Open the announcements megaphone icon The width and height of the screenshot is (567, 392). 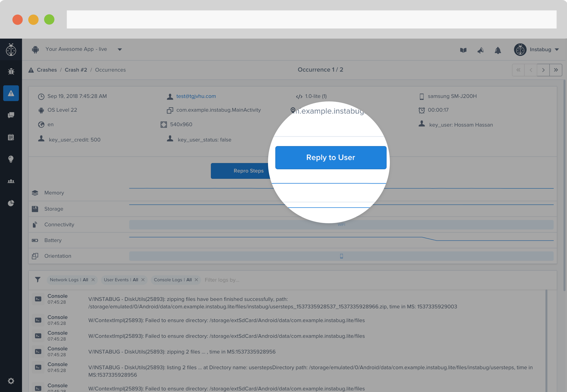tap(480, 50)
